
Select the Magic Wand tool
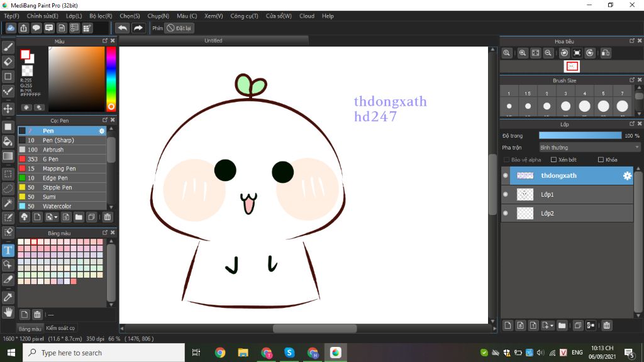[x=8, y=203]
